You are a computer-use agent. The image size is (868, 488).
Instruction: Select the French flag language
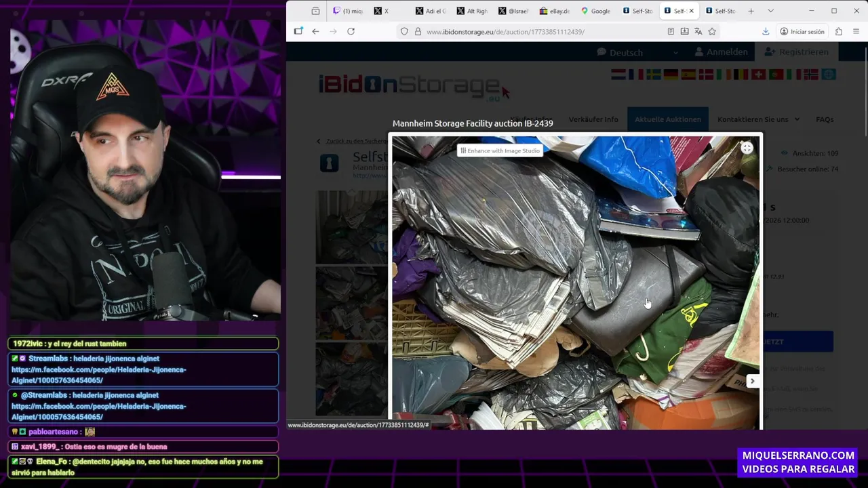pyautogui.click(x=636, y=75)
